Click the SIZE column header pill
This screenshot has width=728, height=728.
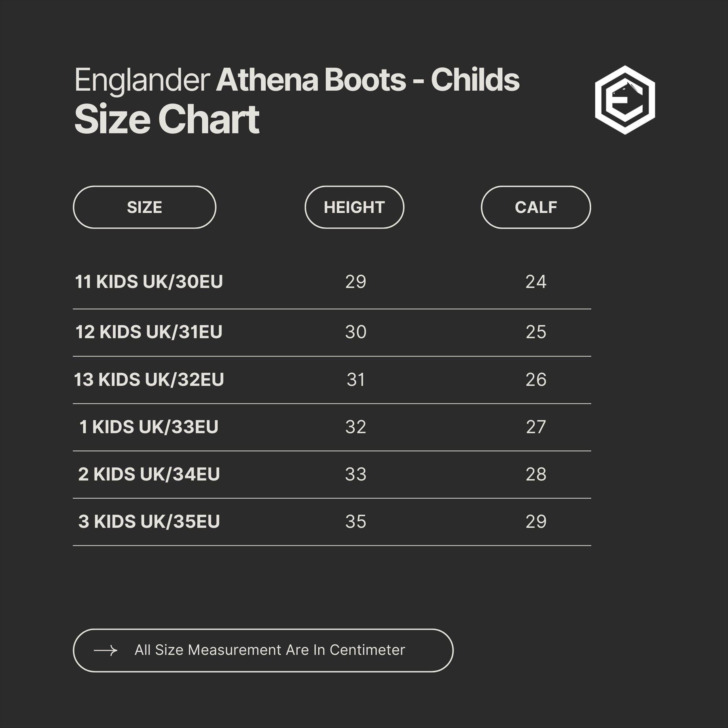pos(144,207)
